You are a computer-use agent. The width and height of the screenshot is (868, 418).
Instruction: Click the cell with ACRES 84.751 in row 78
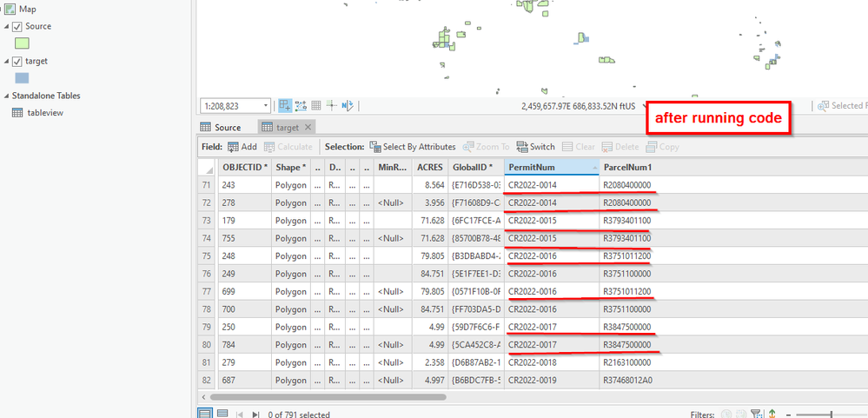(430, 309)
